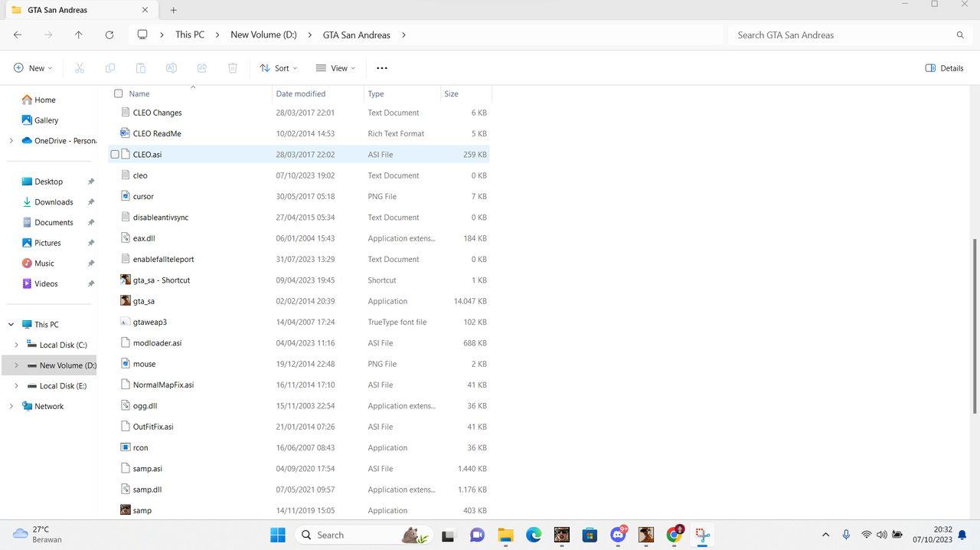980x550 pixels.
Task: Expand the Local Disk (C:) node
Action: click(17, 345)
